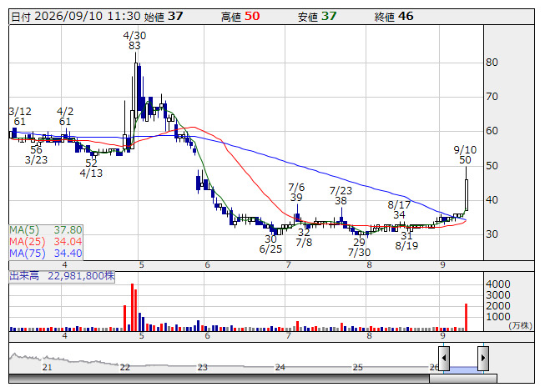Click the 9/10 50 high label

tap(465, 155)
